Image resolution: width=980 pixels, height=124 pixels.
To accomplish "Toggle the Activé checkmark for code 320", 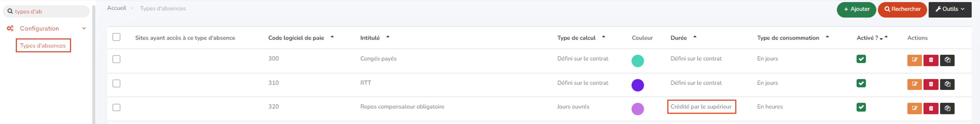I will pos(861,107).
